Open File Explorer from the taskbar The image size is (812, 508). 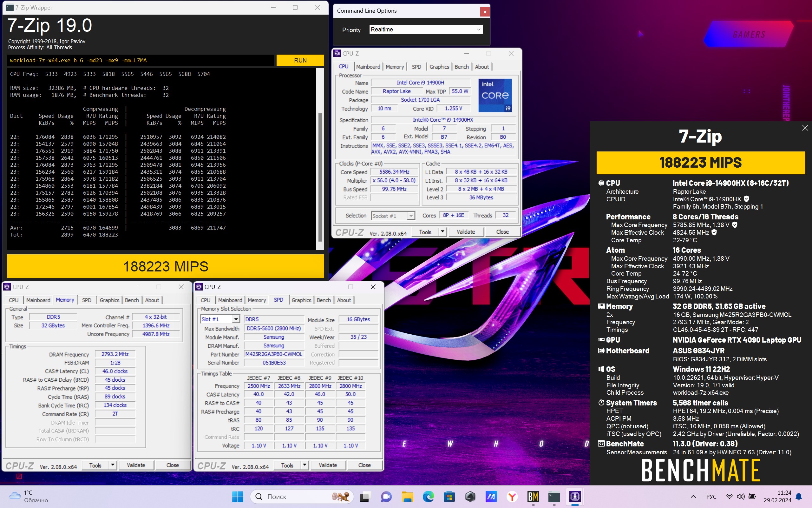(407, 497)
